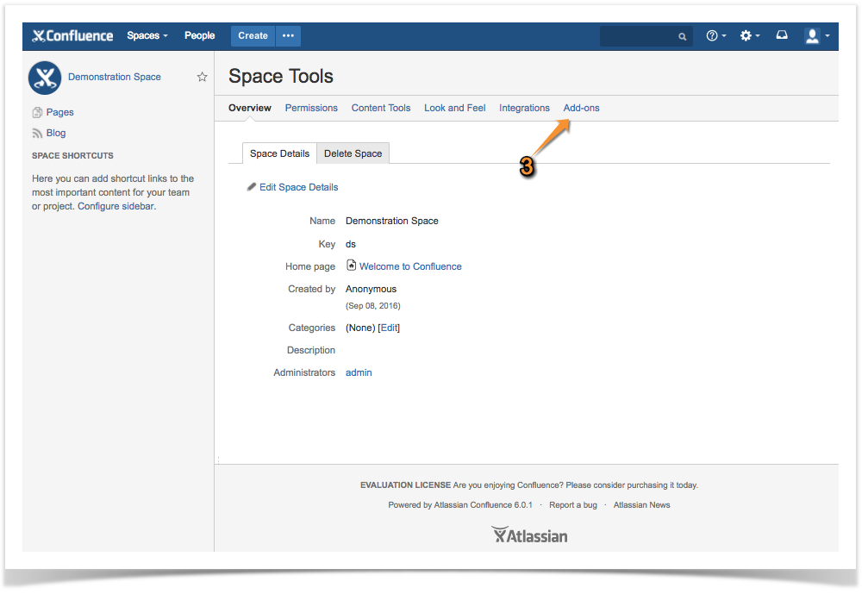Open Pages in the sidebar
Screen dimensions: 868x594
(59, 112)
